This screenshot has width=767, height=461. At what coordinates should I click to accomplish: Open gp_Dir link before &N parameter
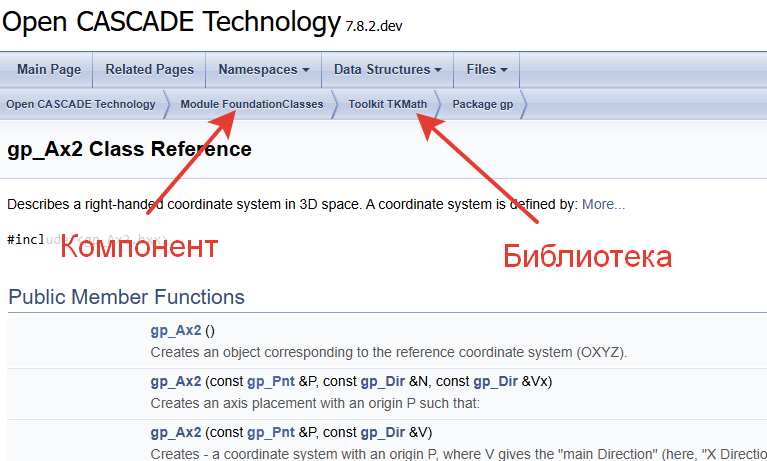[x=383, y=382]
